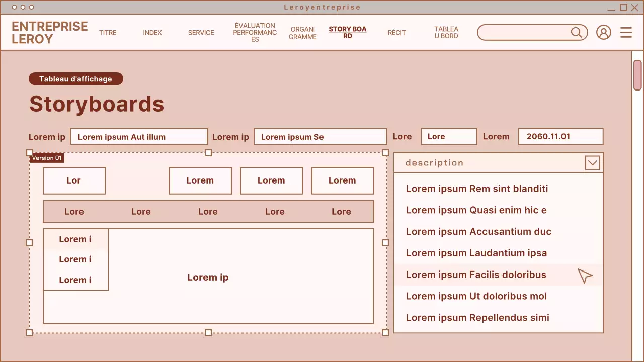Select the Lorem ipsum Repellendus simi option

(x=477, y=317)
